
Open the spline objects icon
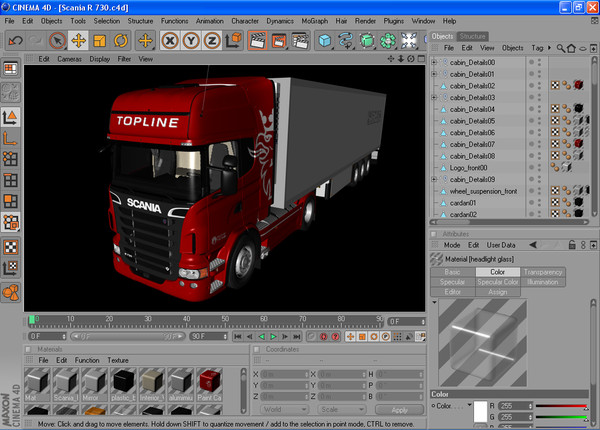[x=346, y=41]
